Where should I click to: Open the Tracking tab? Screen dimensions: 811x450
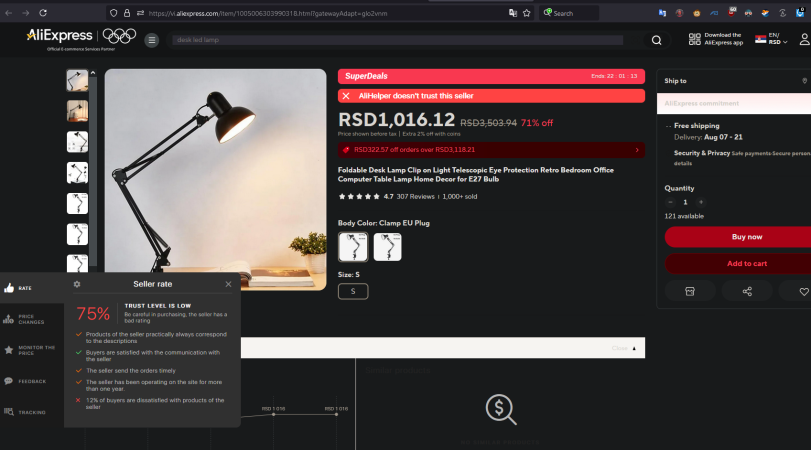(10, 412)
